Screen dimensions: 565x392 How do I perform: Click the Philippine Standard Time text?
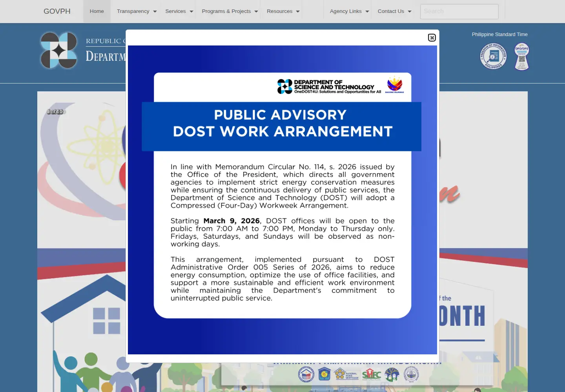pos(499,34)
